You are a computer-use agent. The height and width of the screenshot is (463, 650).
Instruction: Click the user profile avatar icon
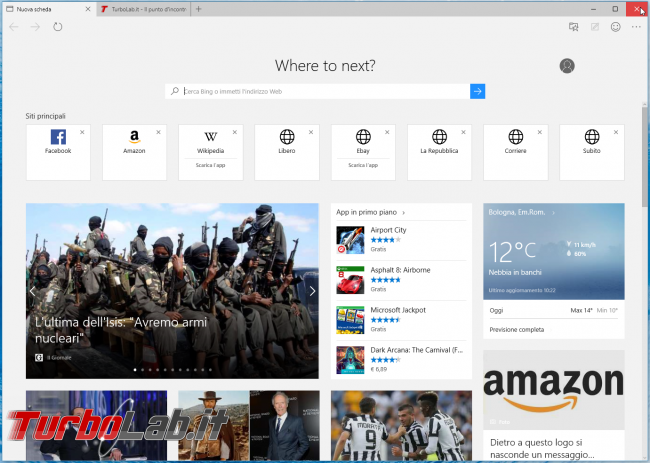click(x=567, y=65)
